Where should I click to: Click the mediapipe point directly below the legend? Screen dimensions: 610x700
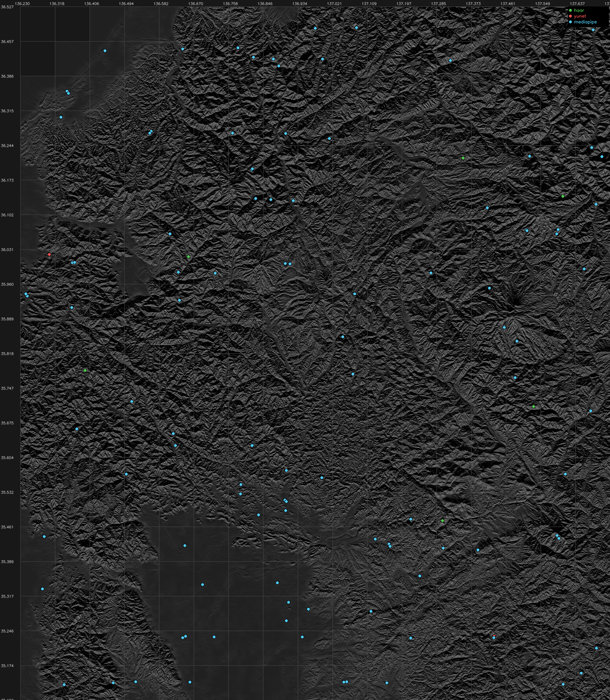point(593,30)
